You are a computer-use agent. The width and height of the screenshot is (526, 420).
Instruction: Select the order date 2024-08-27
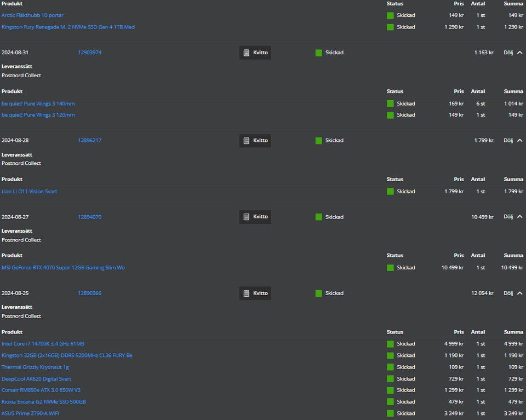point(15,217)
